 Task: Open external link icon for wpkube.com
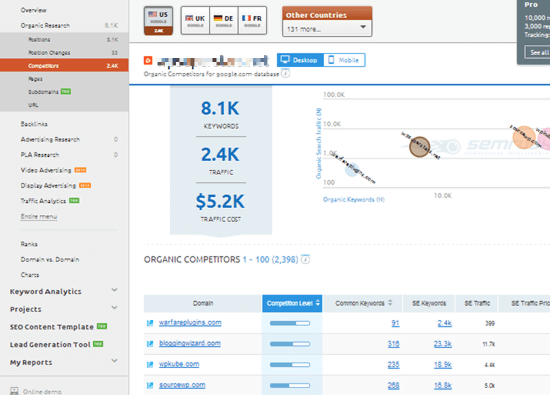tap(150, 364)
